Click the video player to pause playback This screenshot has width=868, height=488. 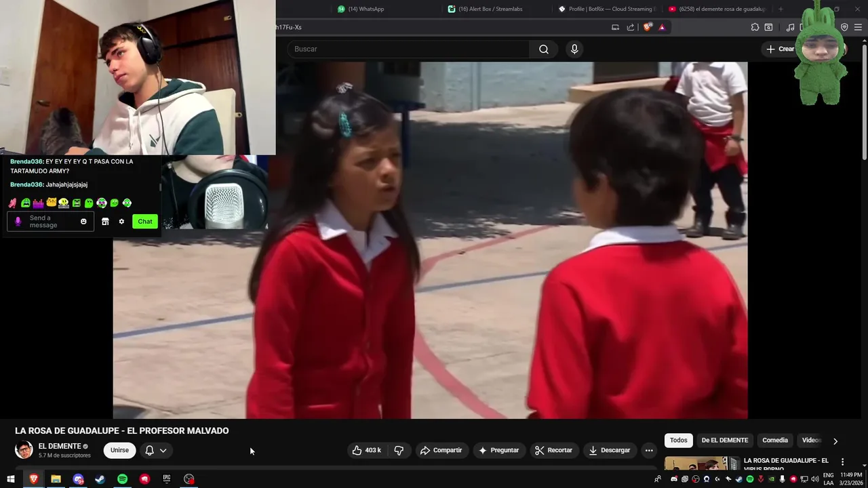click(430, 241)
